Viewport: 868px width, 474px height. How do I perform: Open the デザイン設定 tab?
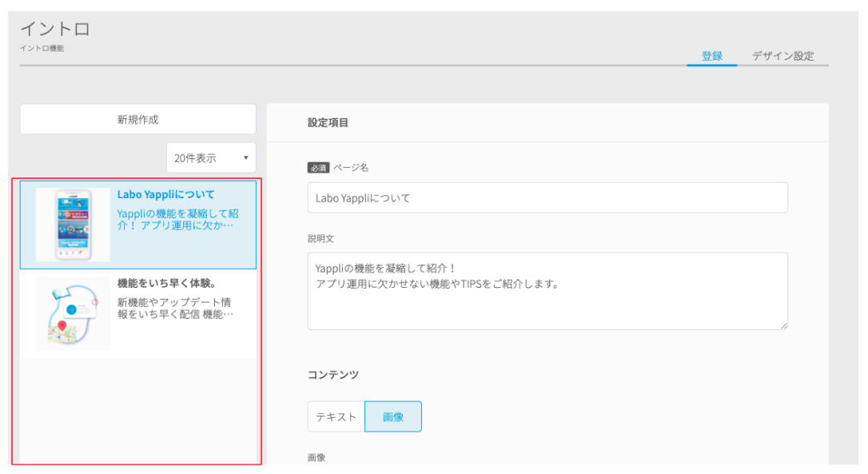click(782, 56)
